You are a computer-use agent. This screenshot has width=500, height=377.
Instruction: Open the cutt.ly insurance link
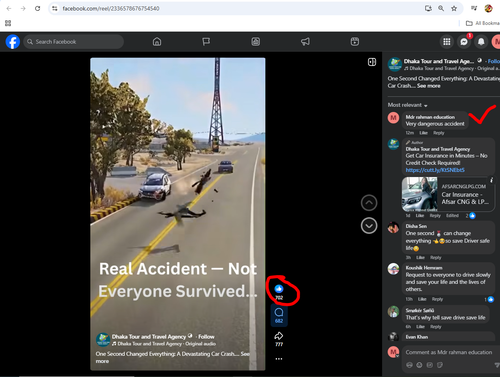point(435,170)
